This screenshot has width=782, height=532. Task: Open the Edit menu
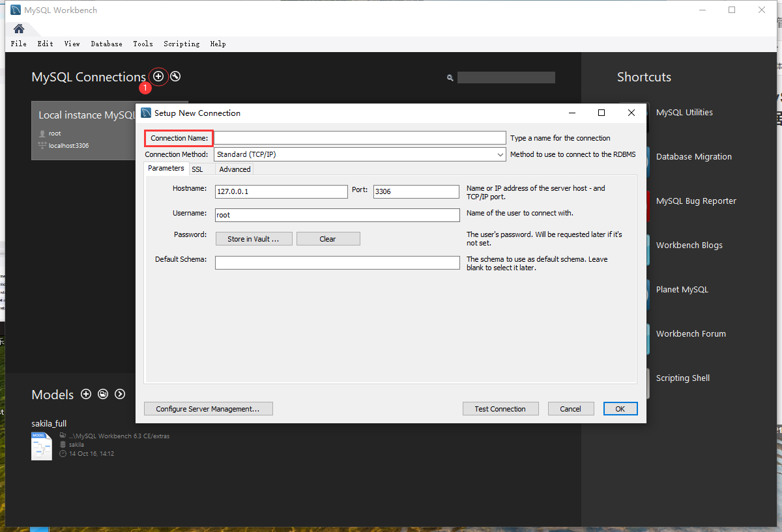tap(46, 44)
